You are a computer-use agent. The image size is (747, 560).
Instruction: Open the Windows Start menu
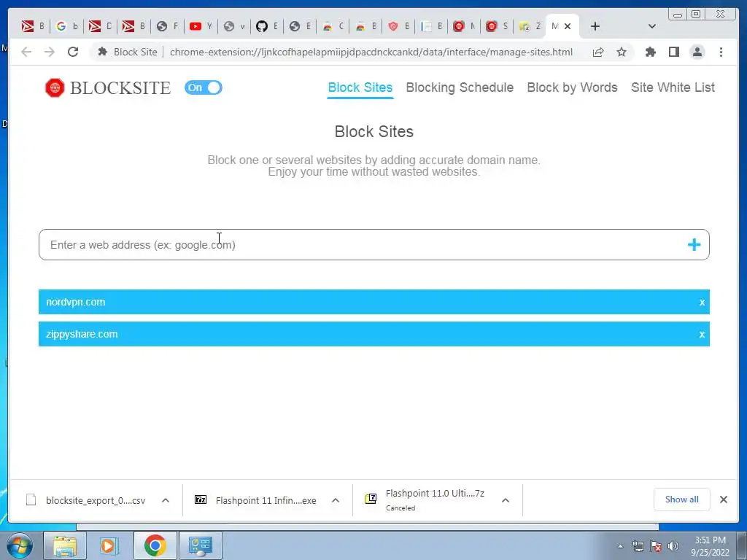(x=19, y=545)
